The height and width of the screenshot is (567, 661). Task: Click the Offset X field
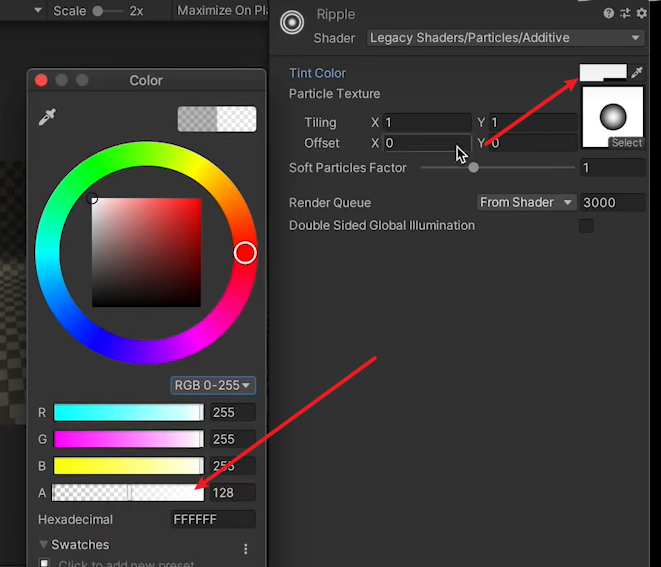pos(427,143)
